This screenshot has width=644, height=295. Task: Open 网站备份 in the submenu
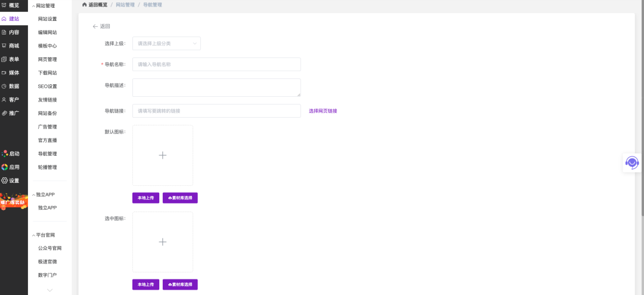47,113
